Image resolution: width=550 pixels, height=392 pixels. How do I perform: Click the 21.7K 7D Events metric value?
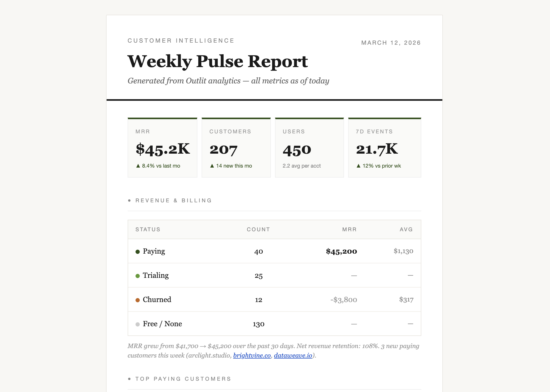[x=377, y=149]
